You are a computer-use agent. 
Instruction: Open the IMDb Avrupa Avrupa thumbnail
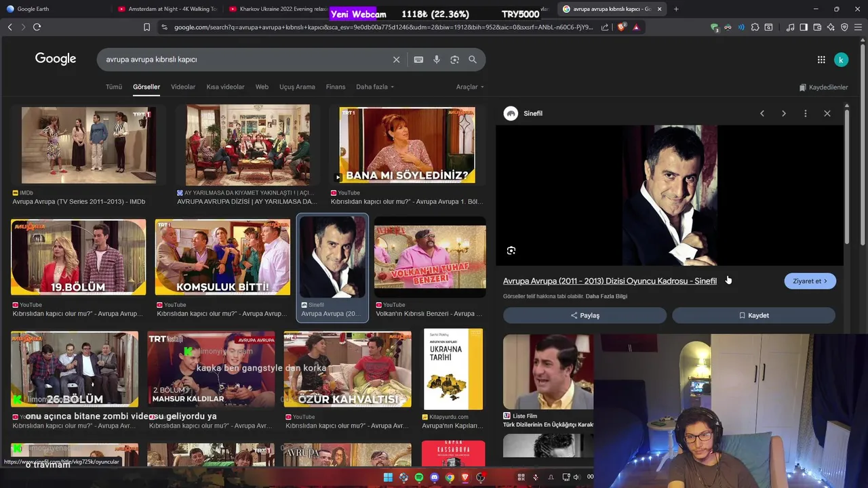tap(89, 144)
